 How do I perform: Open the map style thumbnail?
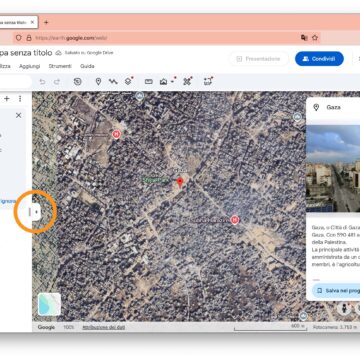49,304
